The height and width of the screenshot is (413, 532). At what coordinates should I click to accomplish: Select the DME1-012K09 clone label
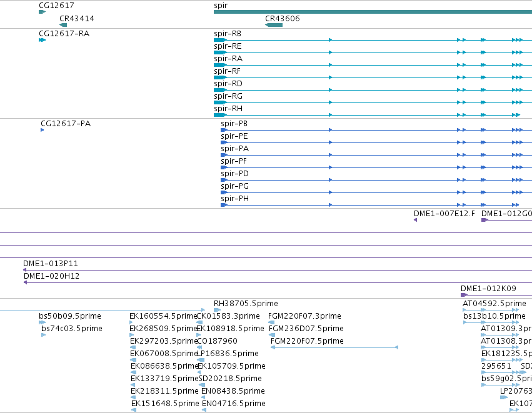[x=488, y=289]
